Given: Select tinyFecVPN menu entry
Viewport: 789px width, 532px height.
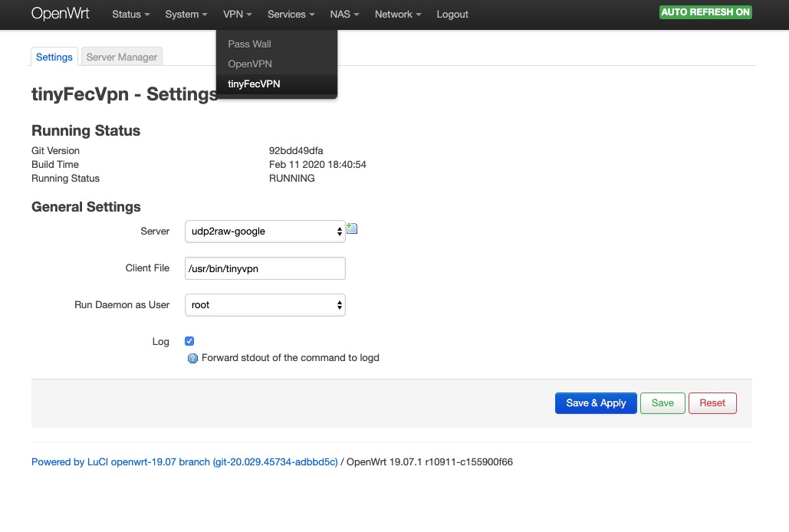Looking at the screenshot, I should point(277,84).
